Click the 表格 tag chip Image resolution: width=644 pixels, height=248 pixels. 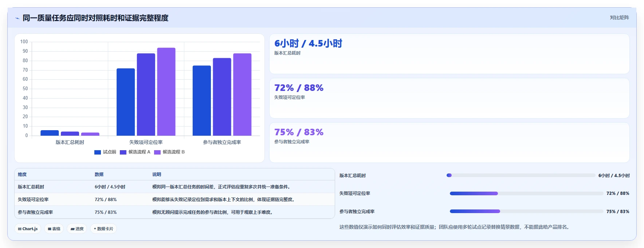[54, 229]
